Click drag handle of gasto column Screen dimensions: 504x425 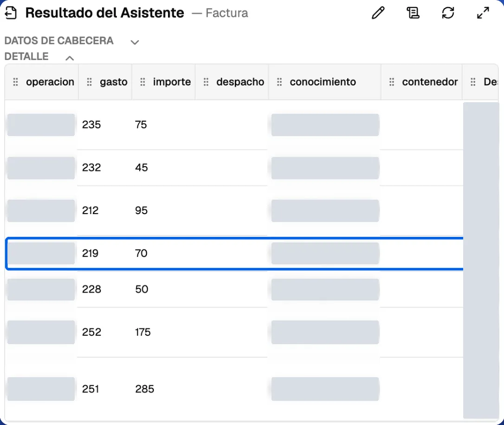90,82
